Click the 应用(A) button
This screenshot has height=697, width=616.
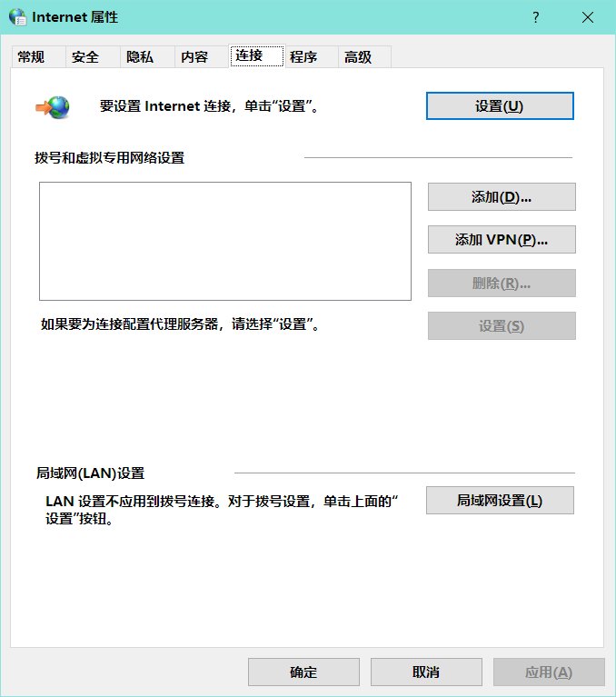tap(549, 672)
